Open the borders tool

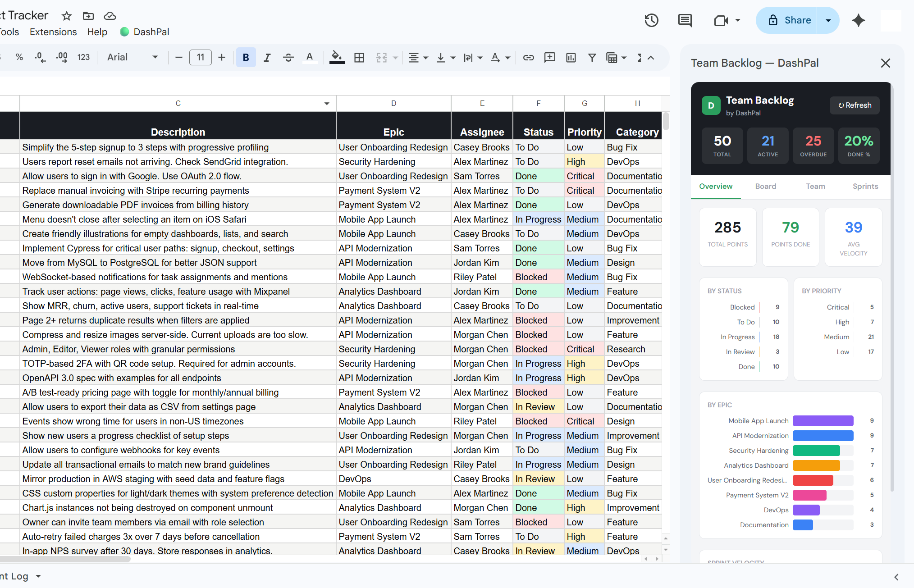click(x=359, y=57)
